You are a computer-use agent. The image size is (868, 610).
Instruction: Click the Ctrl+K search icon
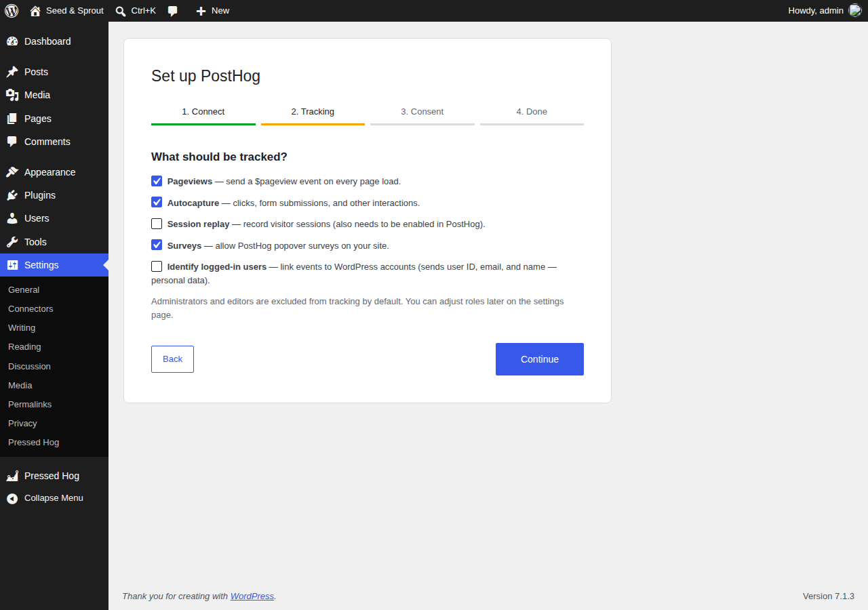click(x=121, y=11)
